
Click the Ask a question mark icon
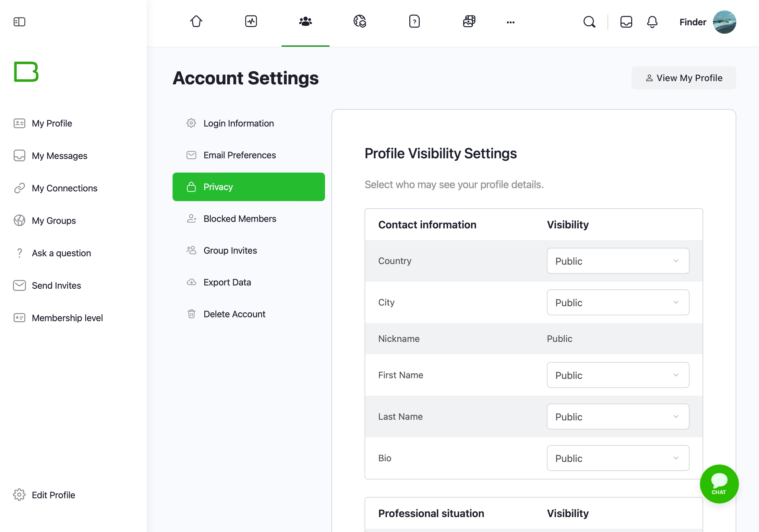pos(19,253)
